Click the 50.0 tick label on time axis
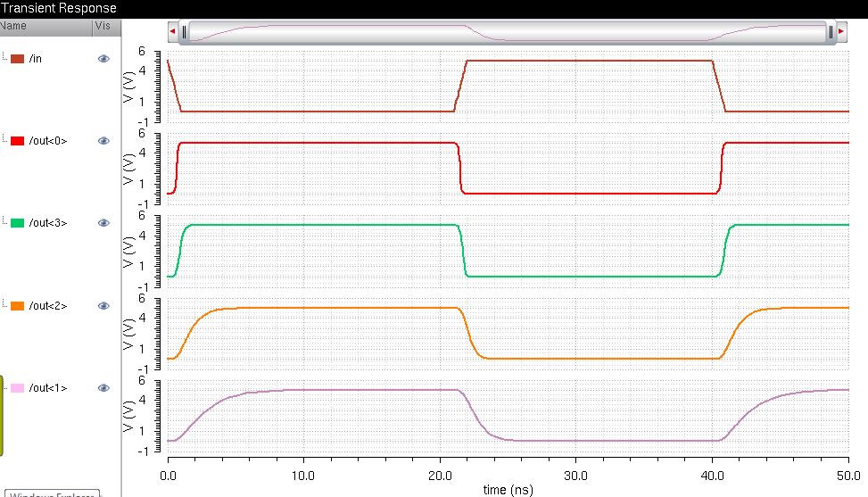This screenshot has height=497, width=868. pos(848,476)
